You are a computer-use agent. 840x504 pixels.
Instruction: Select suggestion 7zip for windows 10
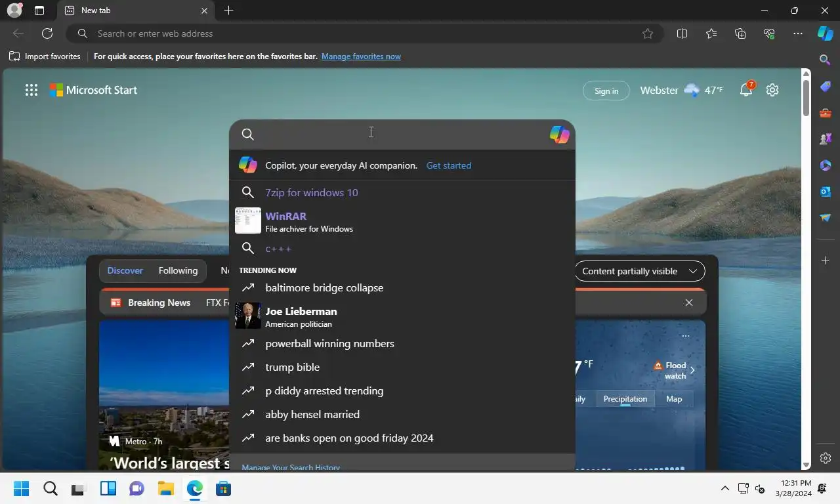(402, 192)
